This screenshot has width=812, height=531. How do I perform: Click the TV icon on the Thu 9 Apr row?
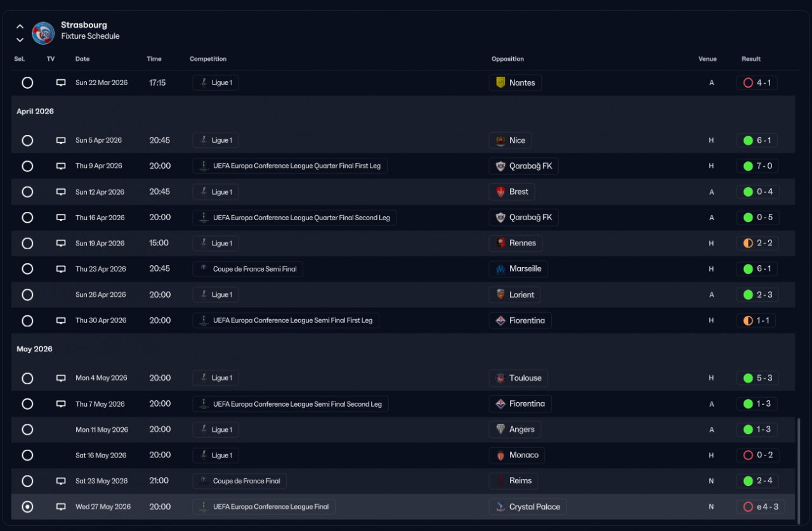(x=61, y=166)
